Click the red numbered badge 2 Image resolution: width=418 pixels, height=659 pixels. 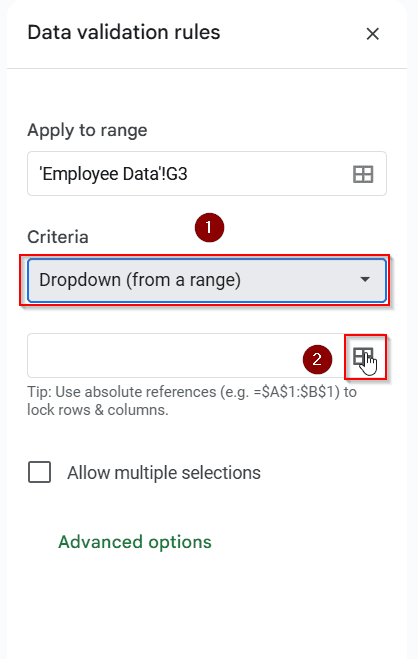click(317, 359)
